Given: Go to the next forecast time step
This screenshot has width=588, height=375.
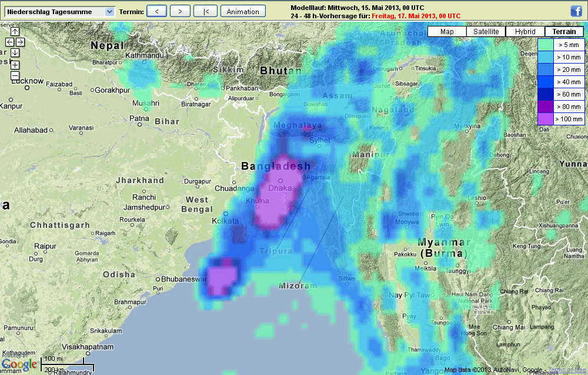Looking at the screenshot, I should coord(180,11).
